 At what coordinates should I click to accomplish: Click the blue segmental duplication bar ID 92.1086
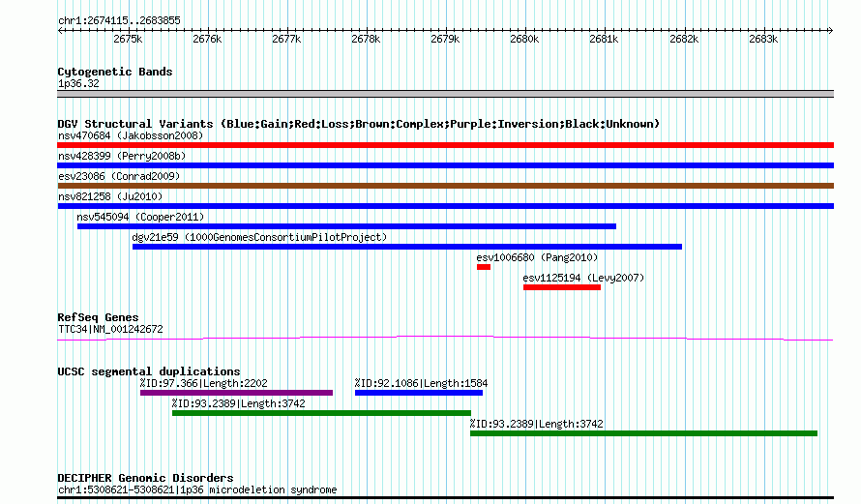coord(419,393)
